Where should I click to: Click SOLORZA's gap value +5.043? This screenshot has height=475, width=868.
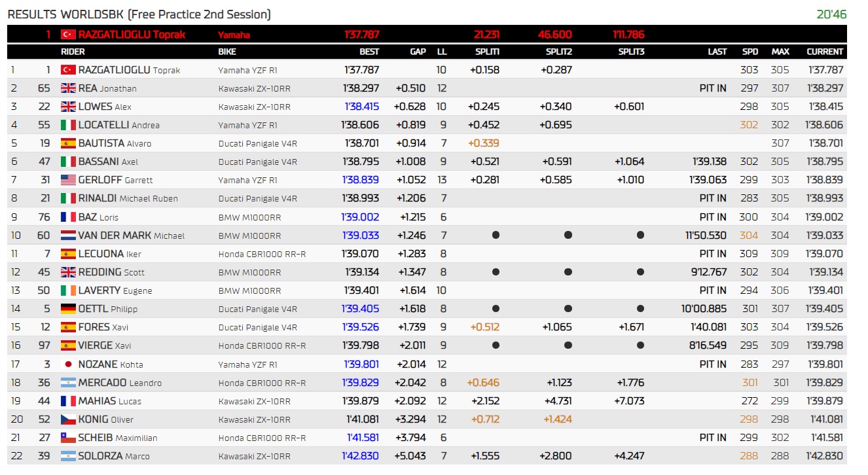[x=411, y=456]
